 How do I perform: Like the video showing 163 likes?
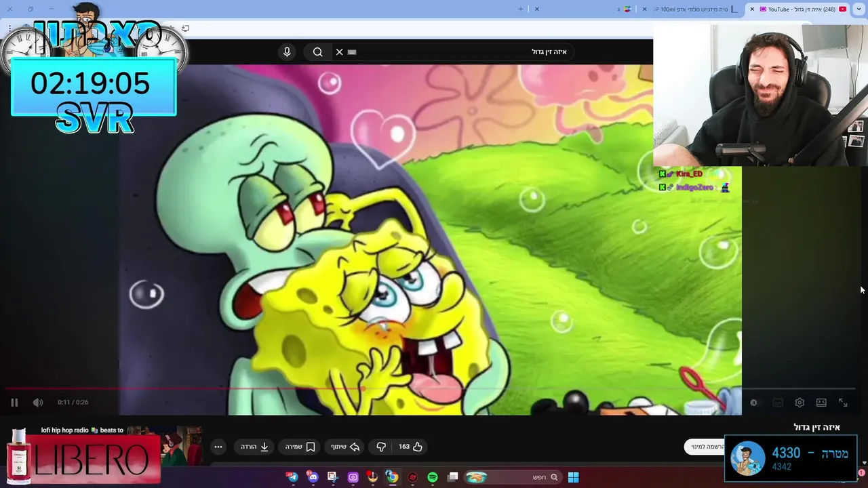(411, 447)
